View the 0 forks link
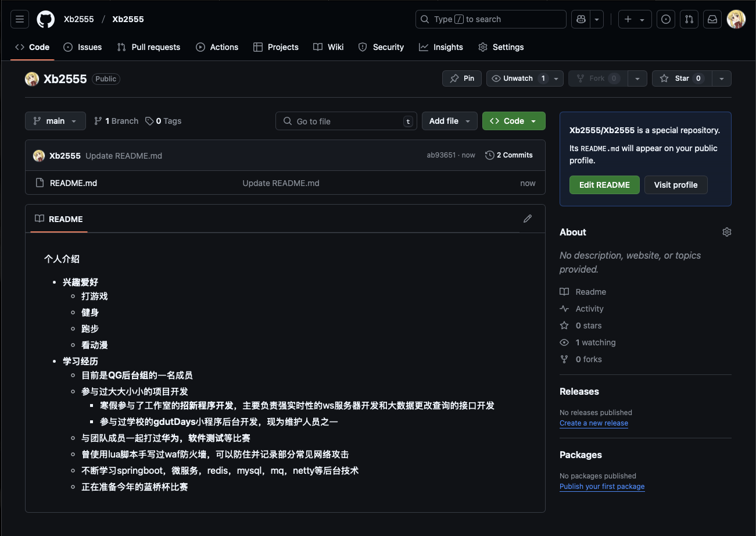 click(581, 359)
